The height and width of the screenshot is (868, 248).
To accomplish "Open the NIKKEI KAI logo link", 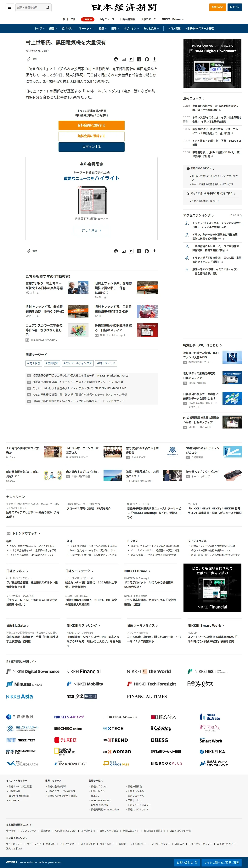I will coord(213,752).
